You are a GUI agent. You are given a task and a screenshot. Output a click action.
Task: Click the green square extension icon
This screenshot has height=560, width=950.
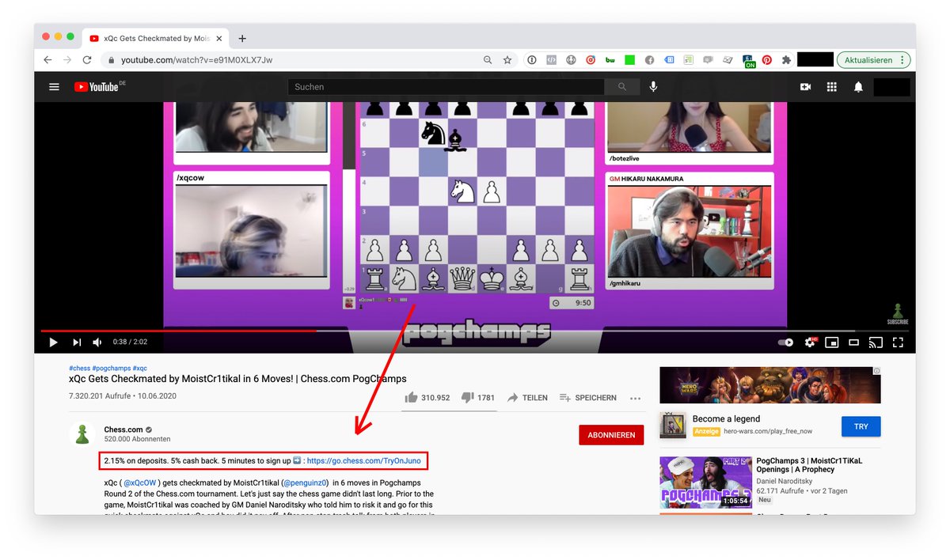(630, 60)
